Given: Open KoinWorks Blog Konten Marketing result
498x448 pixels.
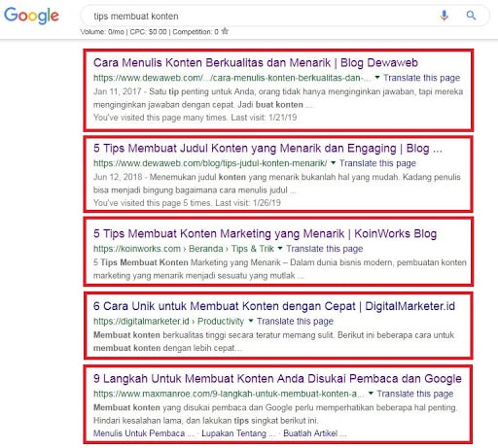Looking at the screenshot, I should pos(265,233).
